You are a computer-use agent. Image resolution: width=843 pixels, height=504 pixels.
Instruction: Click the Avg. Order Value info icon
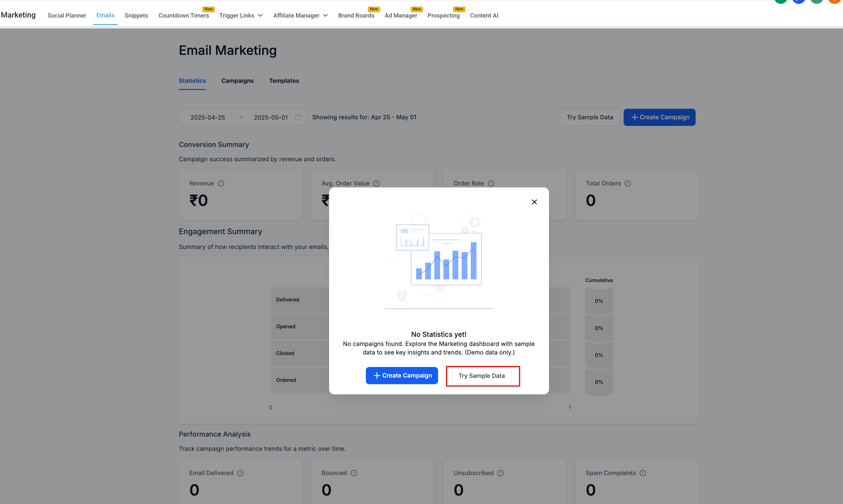tap(376, 183)
